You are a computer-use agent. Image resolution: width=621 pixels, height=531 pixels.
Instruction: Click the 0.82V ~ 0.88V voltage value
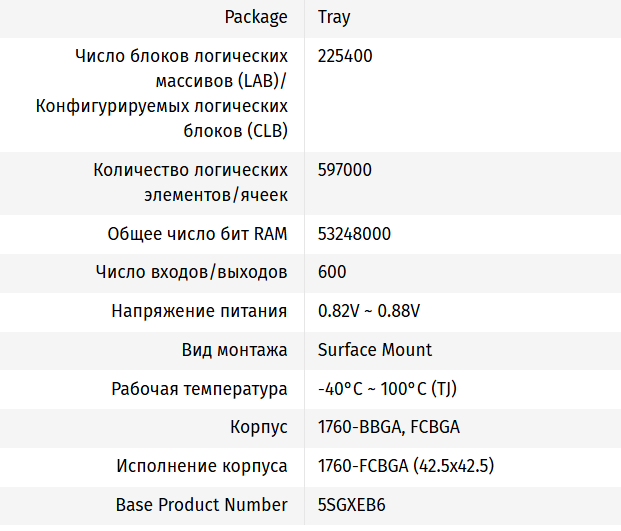point(369,311)
